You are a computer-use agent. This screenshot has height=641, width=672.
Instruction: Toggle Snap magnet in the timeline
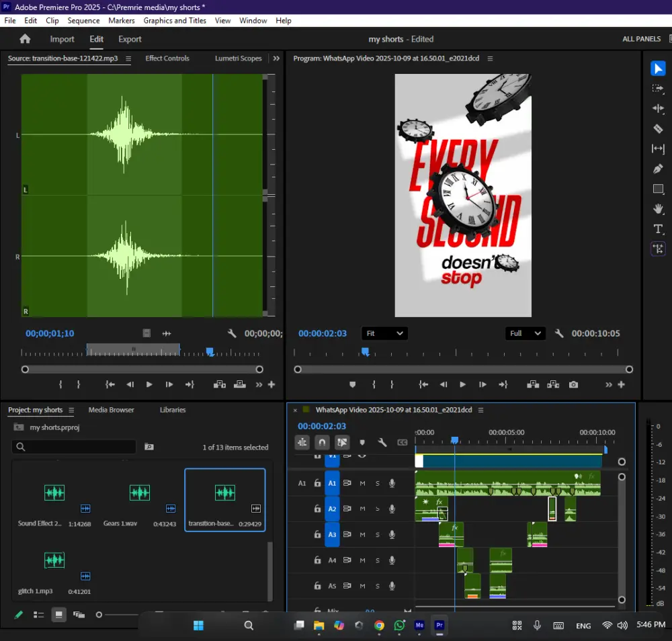[322, 442]
